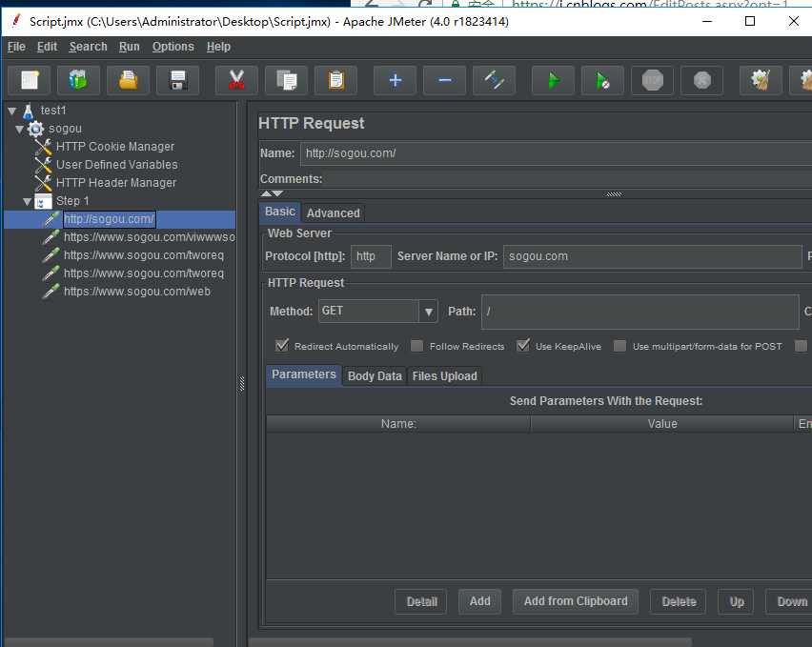Image resolution: width=812 pixels, height=647 pixels.
Task: Click the right panel horizontal scrollbar
Action: 470,642
